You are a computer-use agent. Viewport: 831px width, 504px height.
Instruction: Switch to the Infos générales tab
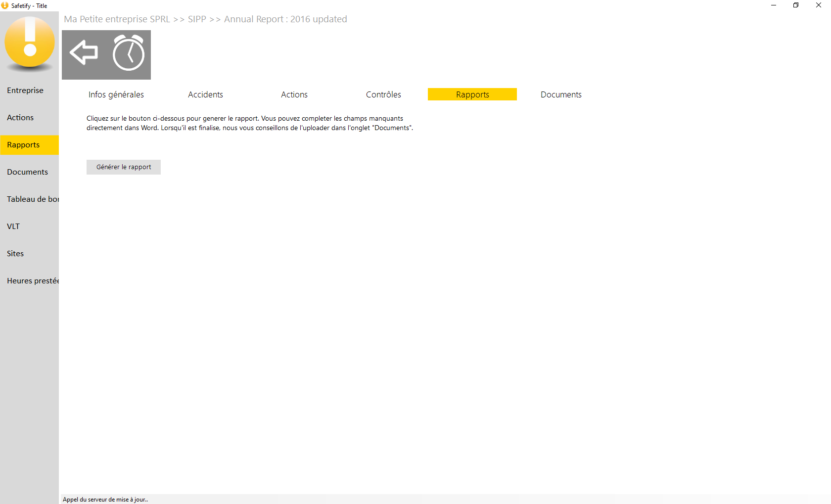click(116, 94)
